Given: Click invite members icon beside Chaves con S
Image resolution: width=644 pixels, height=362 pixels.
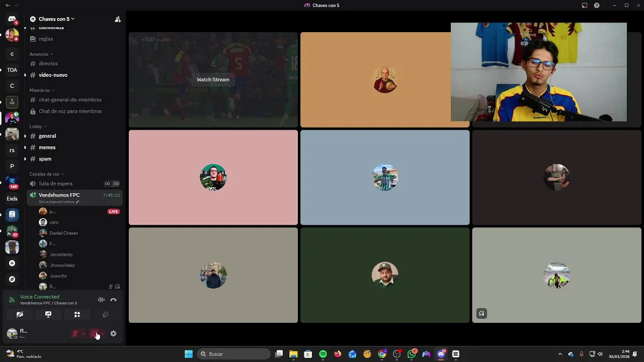Looking at the screenshot, I should coord(118,19).
